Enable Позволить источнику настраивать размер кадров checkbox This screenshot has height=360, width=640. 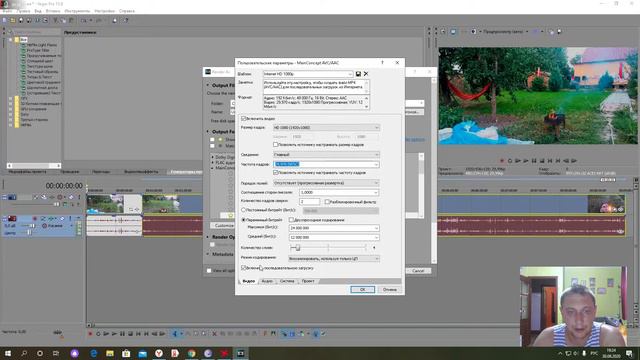[276, 144]
